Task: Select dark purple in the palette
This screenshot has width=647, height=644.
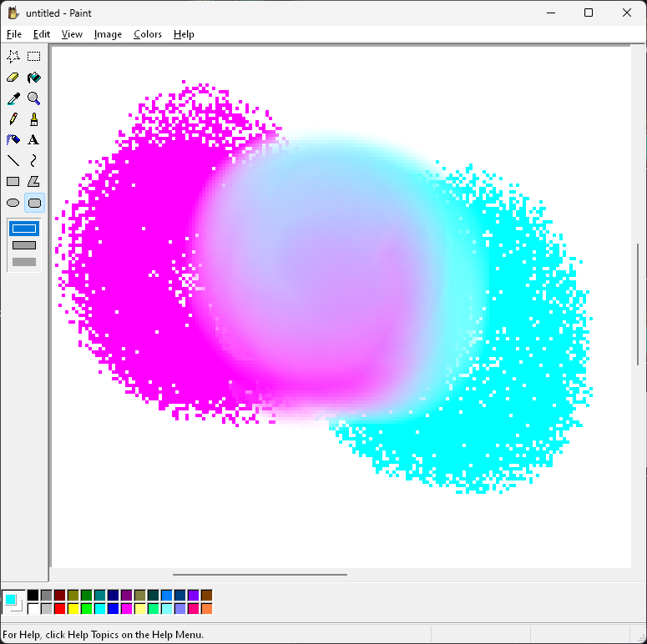Action: pos(126,595)
